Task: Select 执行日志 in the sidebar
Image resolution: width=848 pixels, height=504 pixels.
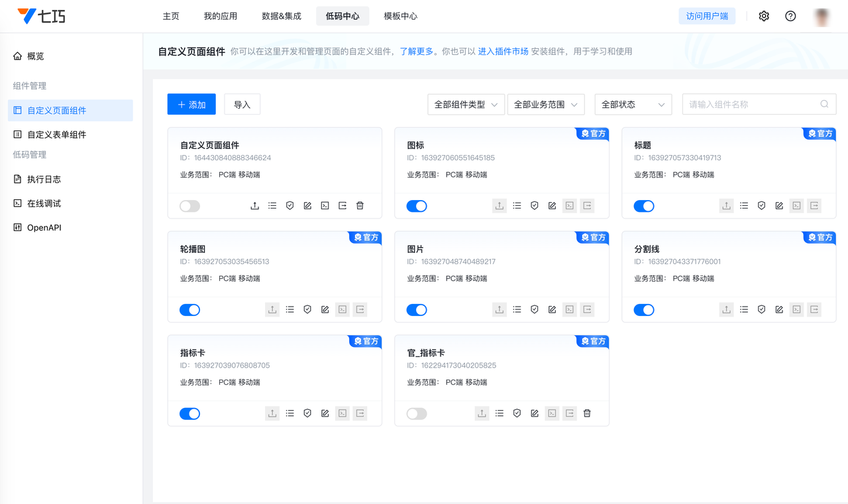Action: coord(44,179)
